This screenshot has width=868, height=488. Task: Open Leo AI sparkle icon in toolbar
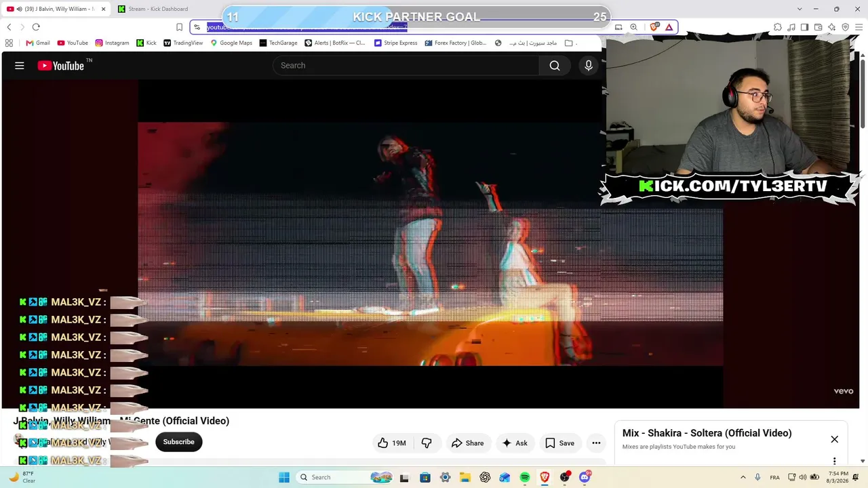point(832,27)
